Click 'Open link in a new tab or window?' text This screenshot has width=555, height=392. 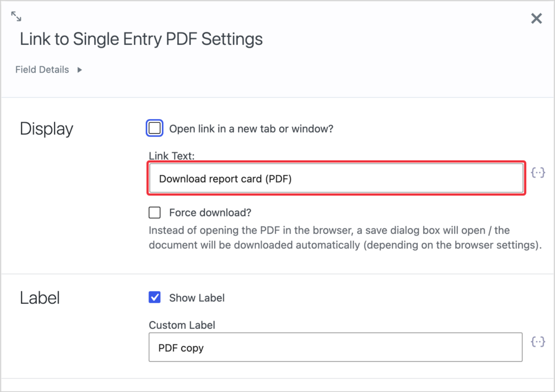[251, 129]
